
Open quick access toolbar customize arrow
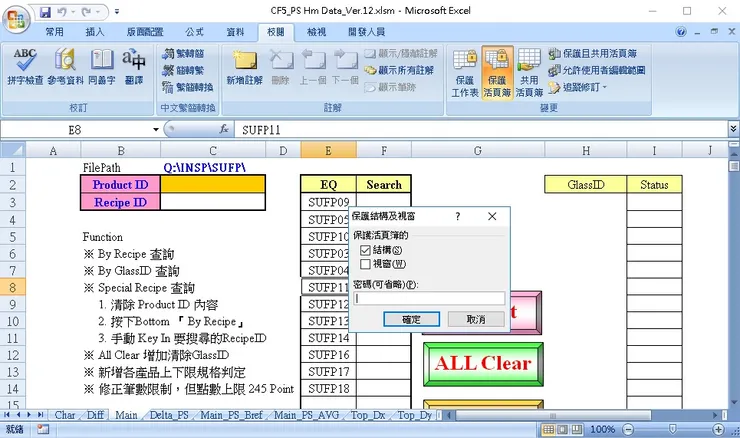pos(117,11)
